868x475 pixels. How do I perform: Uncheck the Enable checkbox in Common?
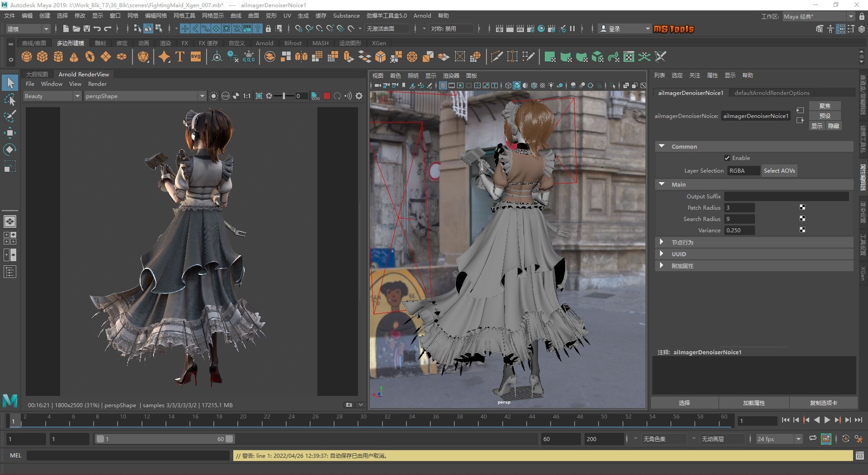[x=727, y=158]
